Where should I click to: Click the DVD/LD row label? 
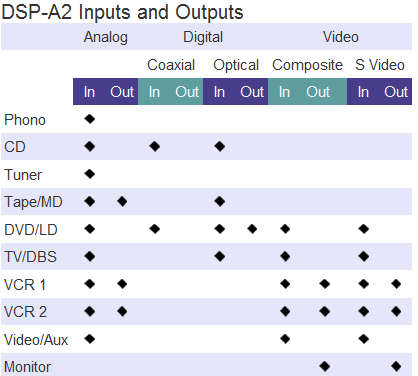point(31,230)
